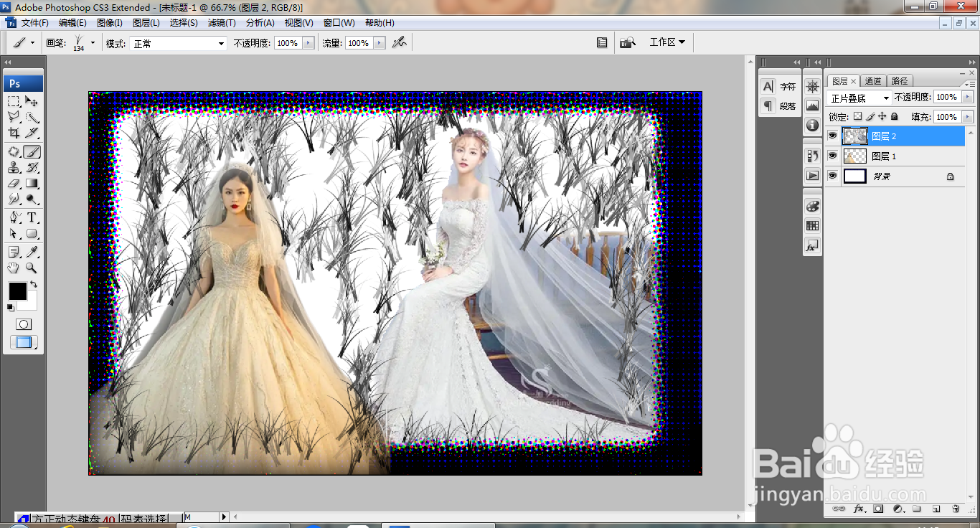Toggle lock all for layer
Viewport: 980px width, 528px height.
tap(894, 116)
